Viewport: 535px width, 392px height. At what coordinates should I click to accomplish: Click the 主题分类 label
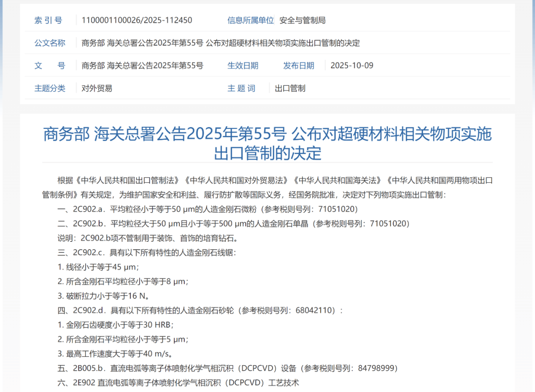[50, 88]
